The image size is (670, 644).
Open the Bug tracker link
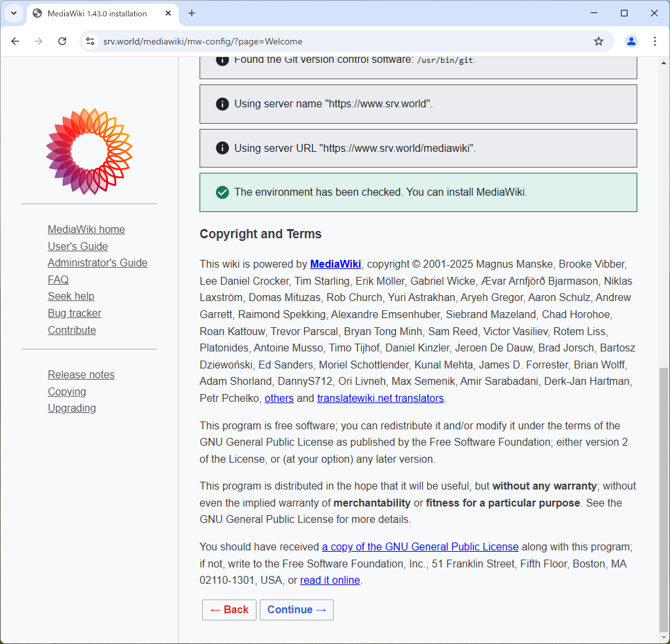75,313
